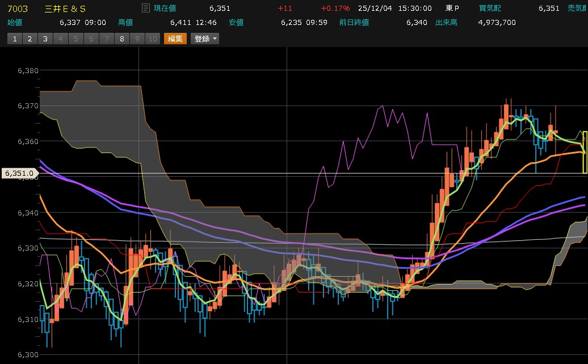The height and width of the screenshot is (364, 588).
Task: Select chart preset 2
Action: coord(30,39)
